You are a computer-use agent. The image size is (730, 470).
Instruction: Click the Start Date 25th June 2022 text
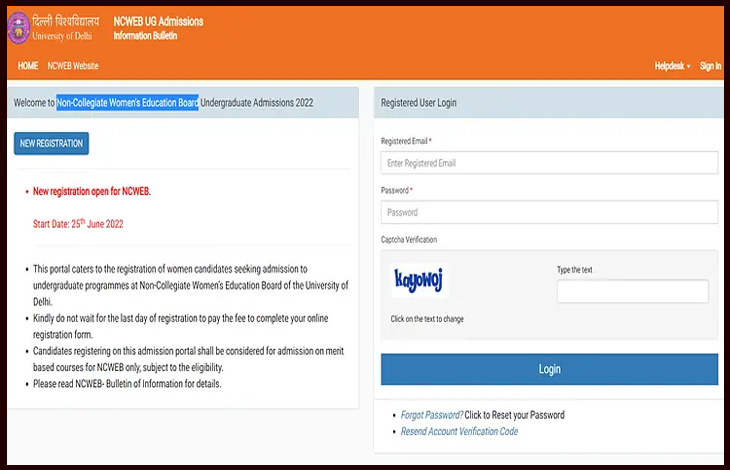78,224
